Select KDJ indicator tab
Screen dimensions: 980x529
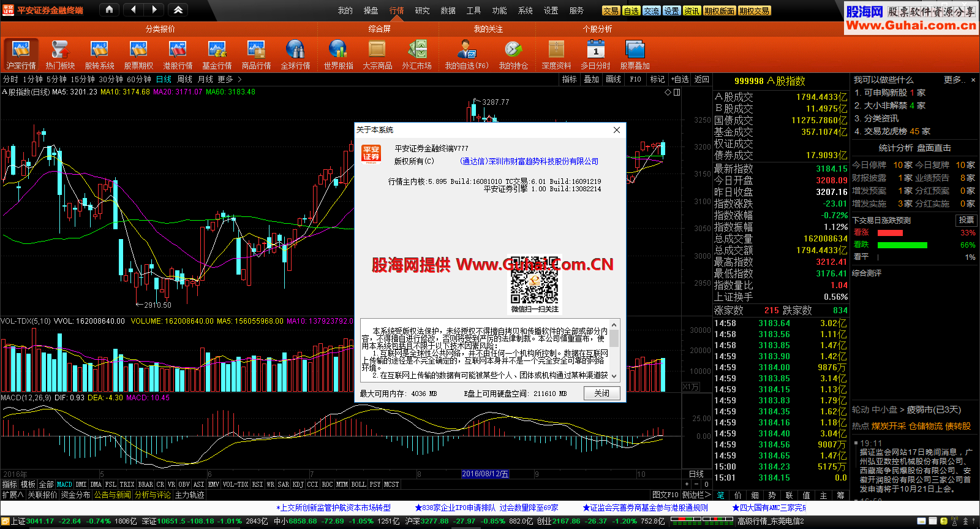298,484
